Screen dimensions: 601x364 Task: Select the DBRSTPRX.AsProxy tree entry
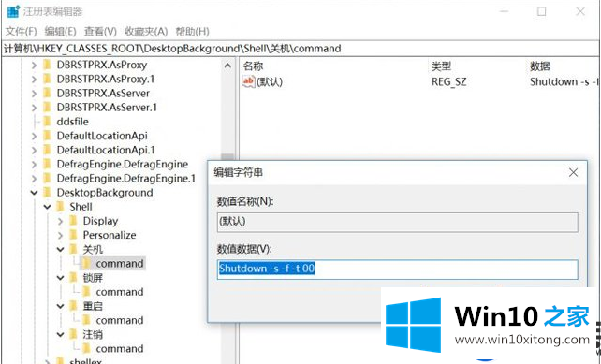click(102, 65)
